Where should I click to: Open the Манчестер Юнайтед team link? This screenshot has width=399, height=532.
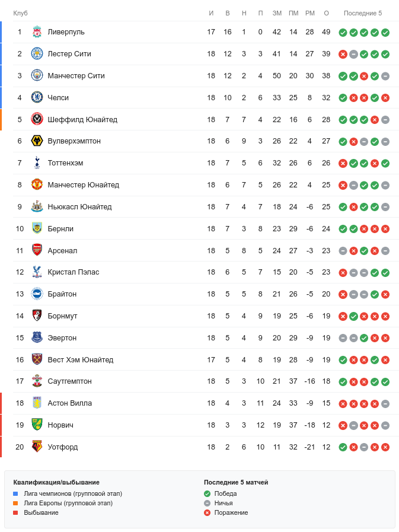point(83,185)
